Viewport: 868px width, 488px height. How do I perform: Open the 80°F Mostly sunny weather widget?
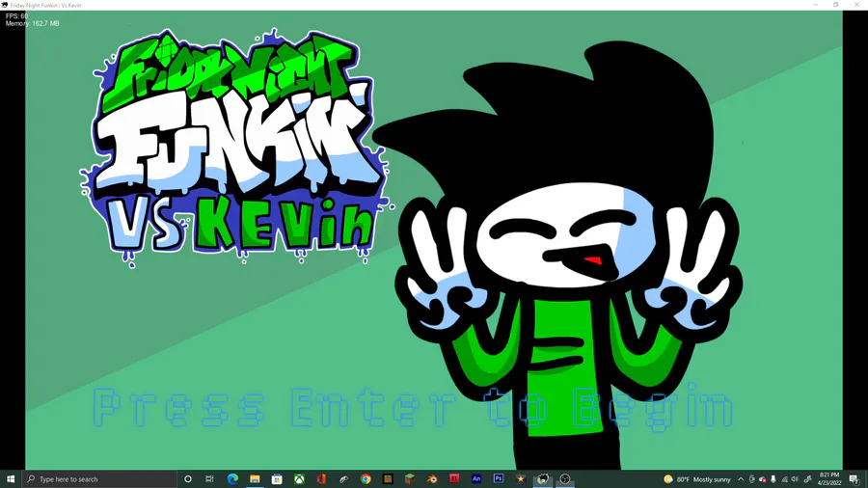[x=697, y=479]
